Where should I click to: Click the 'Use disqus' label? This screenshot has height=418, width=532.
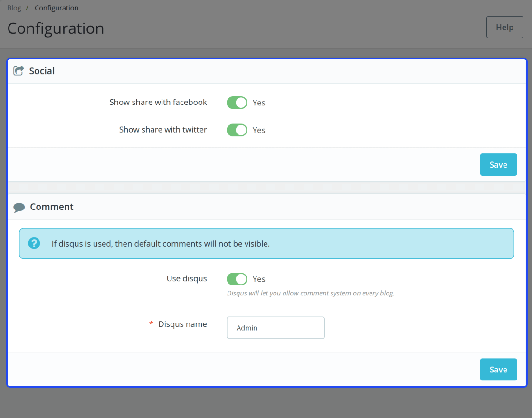pyautogui.click(x=187, y=278)
